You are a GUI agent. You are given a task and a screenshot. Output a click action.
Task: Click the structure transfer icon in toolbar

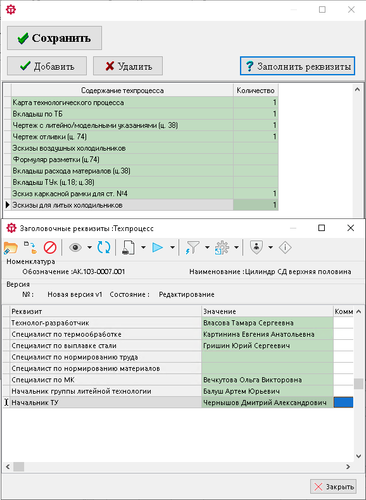point(30,248)
